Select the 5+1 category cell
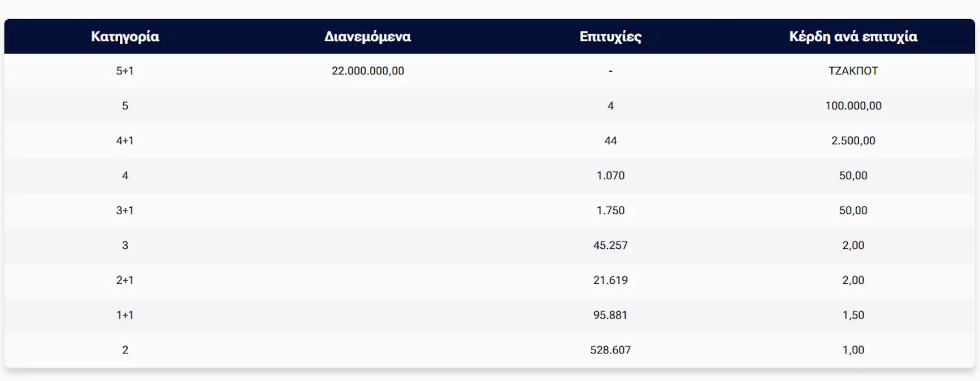This screenshot has width=980, height=381. tap(125, 71)
